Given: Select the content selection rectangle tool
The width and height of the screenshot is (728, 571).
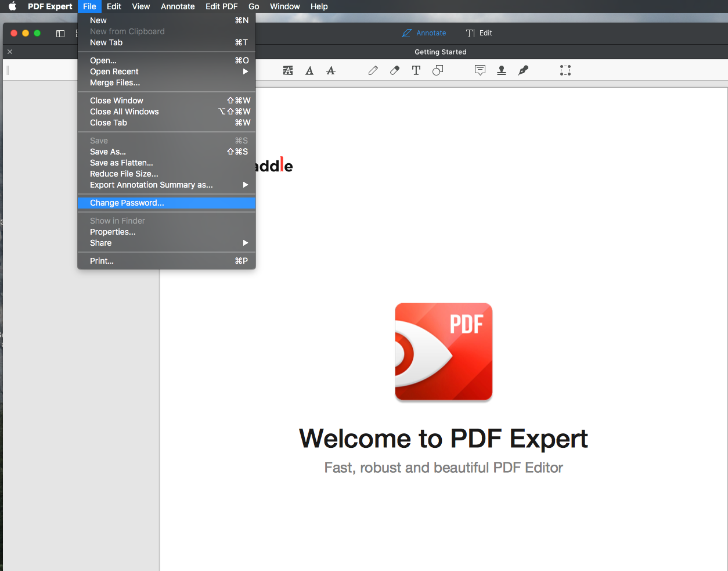Looking at the screenshot, I should click(565, 70).
